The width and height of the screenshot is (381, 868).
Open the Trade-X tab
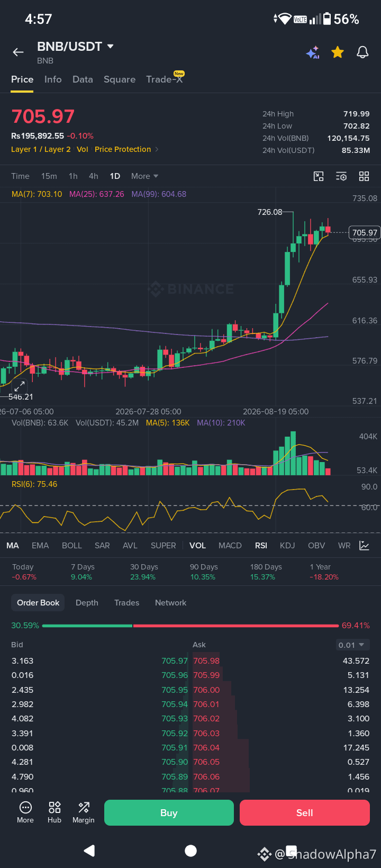(x=165, y=79)
